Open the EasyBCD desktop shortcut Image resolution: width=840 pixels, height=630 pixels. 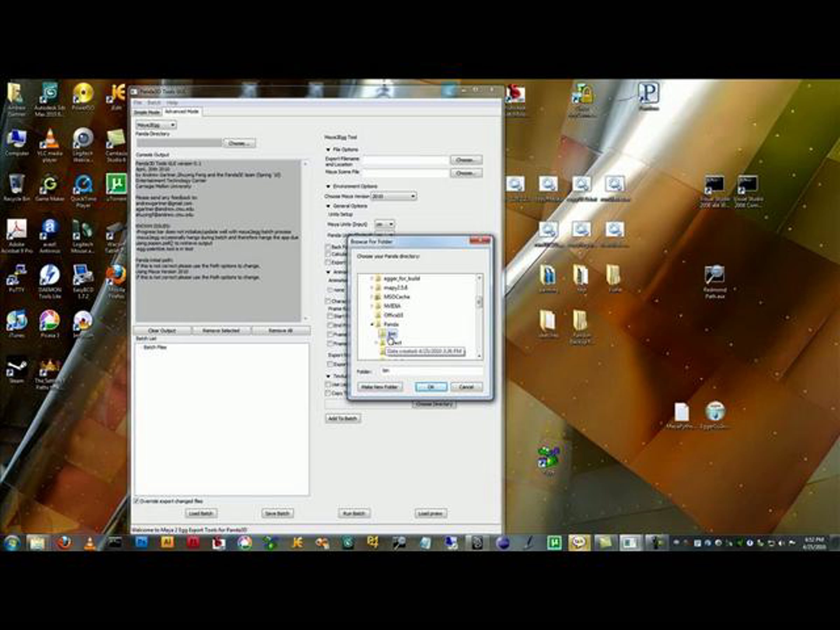(x=83, y=281)
